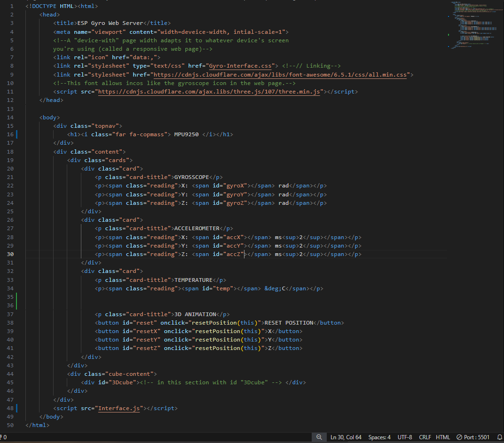Click the class value "cube-content"
This screenshot has width=504, height=443.
[x=129, y=374]
